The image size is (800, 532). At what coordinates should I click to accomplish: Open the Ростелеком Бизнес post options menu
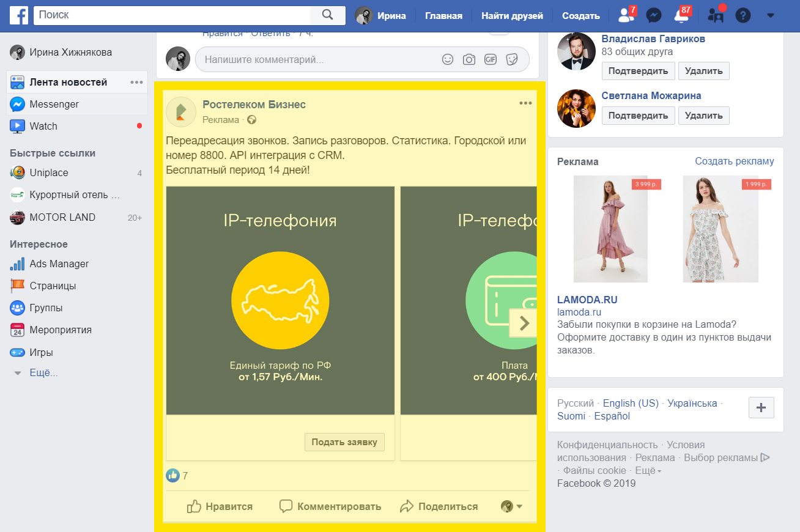click(x=525, y=103)
